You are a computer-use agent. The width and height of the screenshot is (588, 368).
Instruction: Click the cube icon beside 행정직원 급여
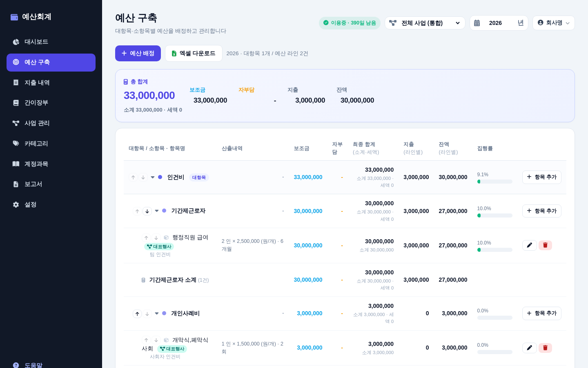coord(166,238)
